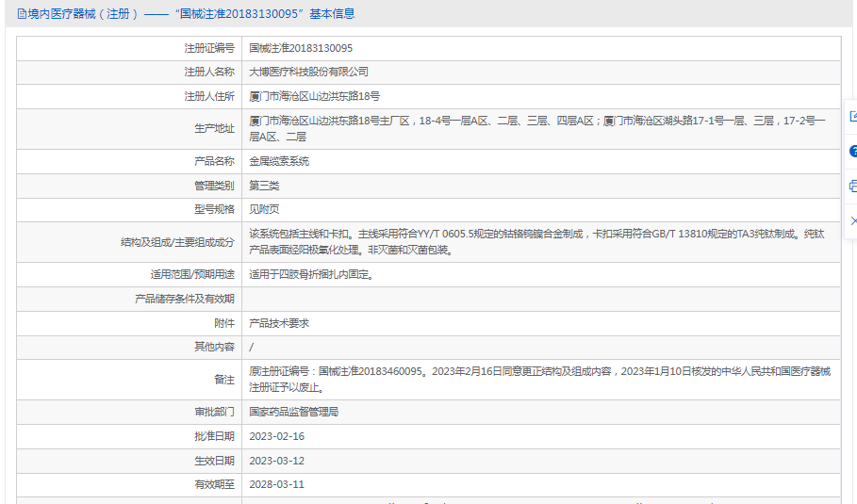Click the 生产地址 value text
Image resolution: width=857 pixels, height=504 pixels.
point(537,128)
